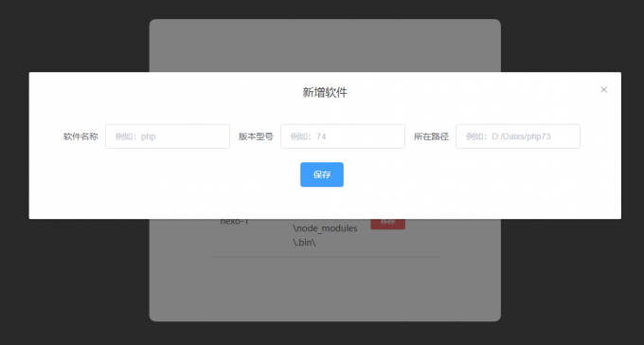This screenshot has width=644, height=345.
Task: Click empty gray panel area below the list
Action: pyautogui.click(x=325, y=290)
